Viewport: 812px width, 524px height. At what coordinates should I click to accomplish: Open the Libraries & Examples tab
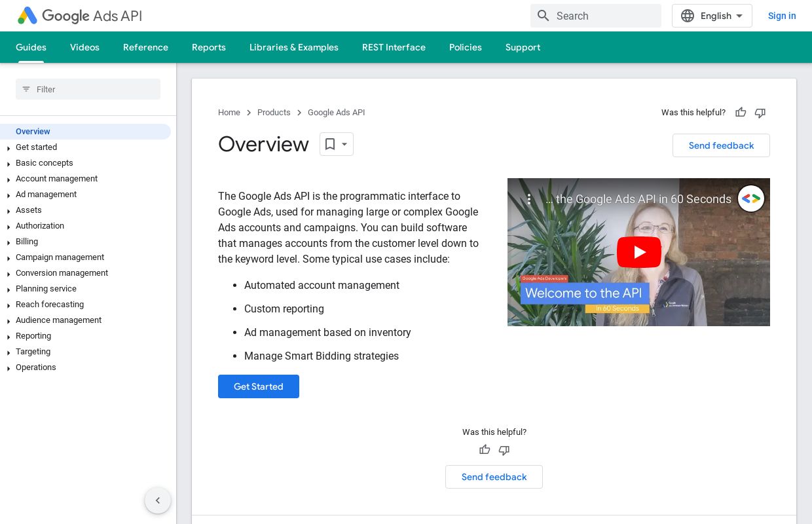click(294, 47)
